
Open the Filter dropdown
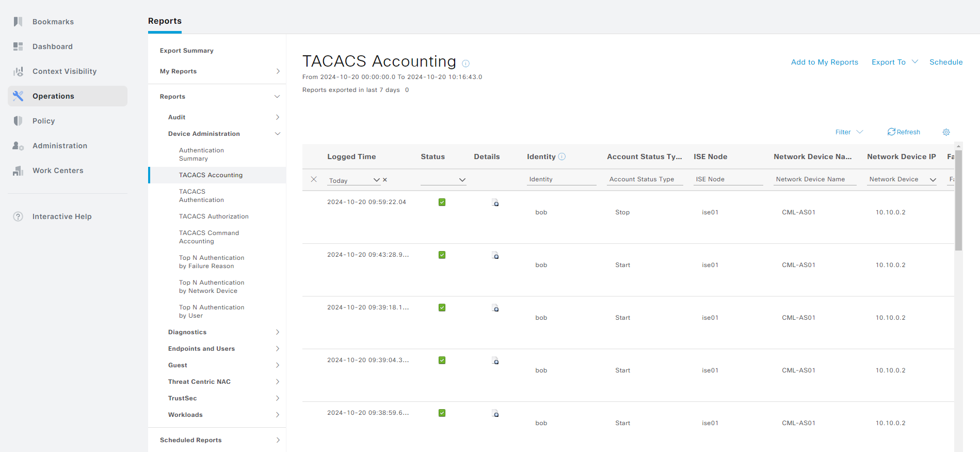click(849, 132)
